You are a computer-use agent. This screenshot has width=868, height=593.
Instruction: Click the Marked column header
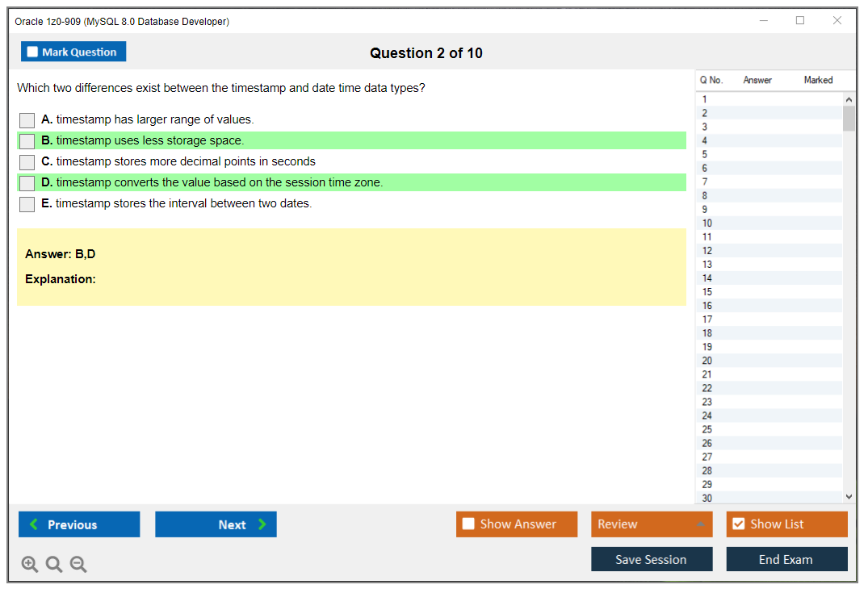tap(818, 80)
